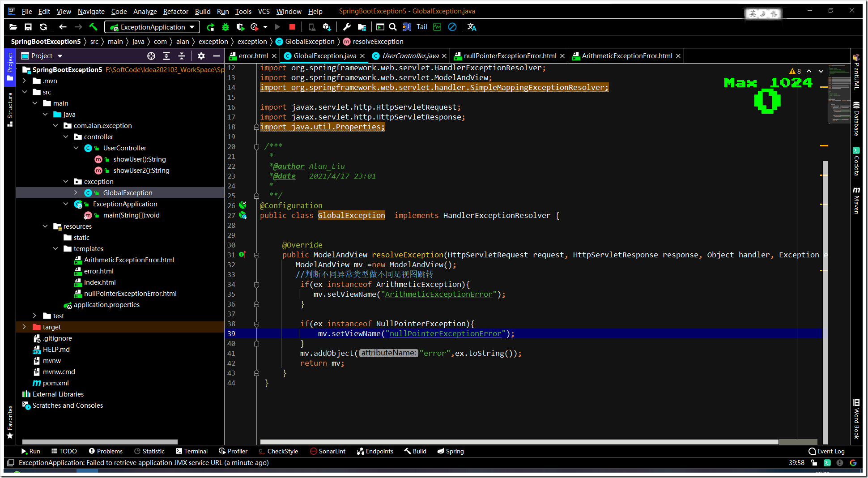Toggle the Structure side panel
This screenshot has width=868, height=478.
(10, 110)
